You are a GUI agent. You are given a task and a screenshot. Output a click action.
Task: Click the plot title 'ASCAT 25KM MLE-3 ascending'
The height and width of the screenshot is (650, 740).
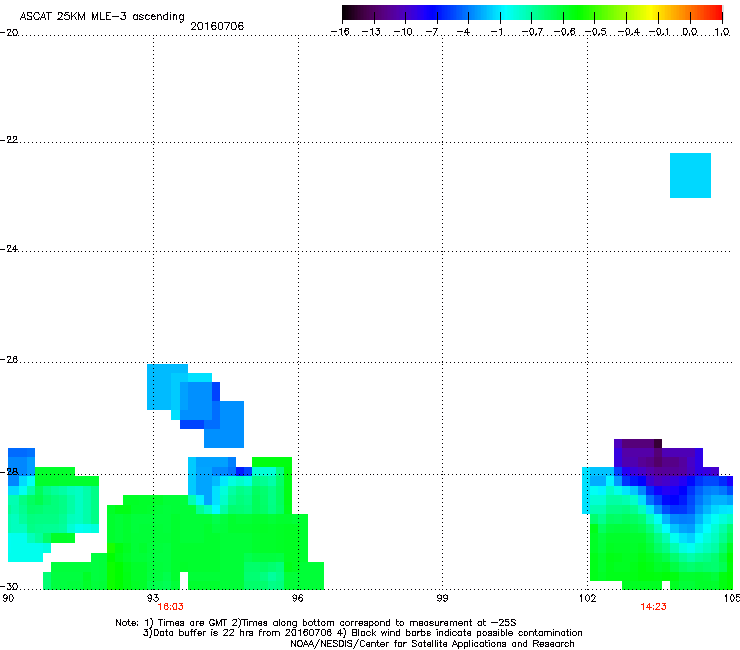tap(102, 16)
